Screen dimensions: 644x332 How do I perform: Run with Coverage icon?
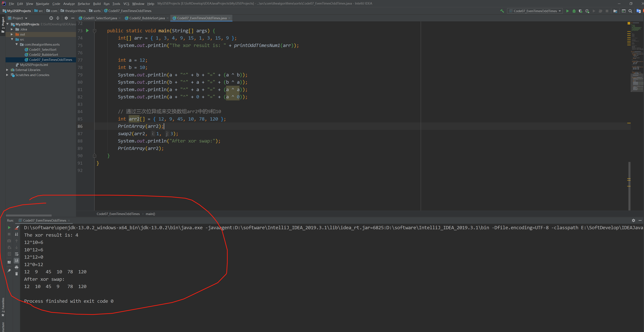(580, 11)
